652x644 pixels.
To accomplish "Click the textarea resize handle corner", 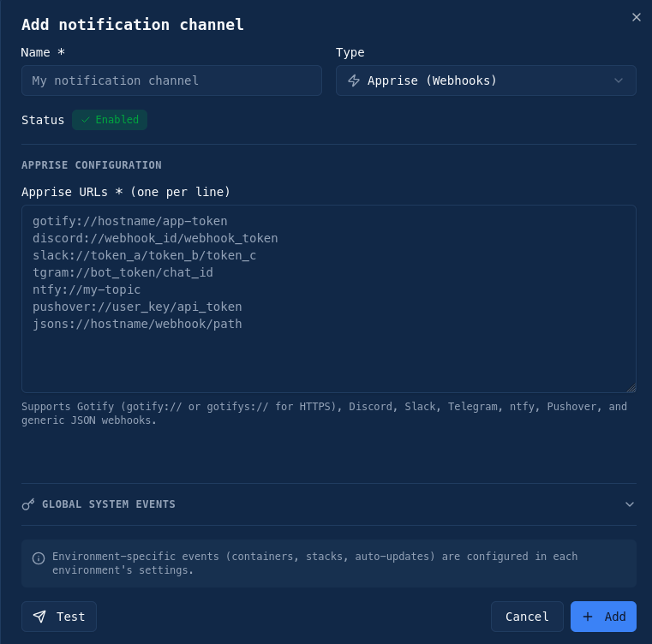I will tap(631, 387).
